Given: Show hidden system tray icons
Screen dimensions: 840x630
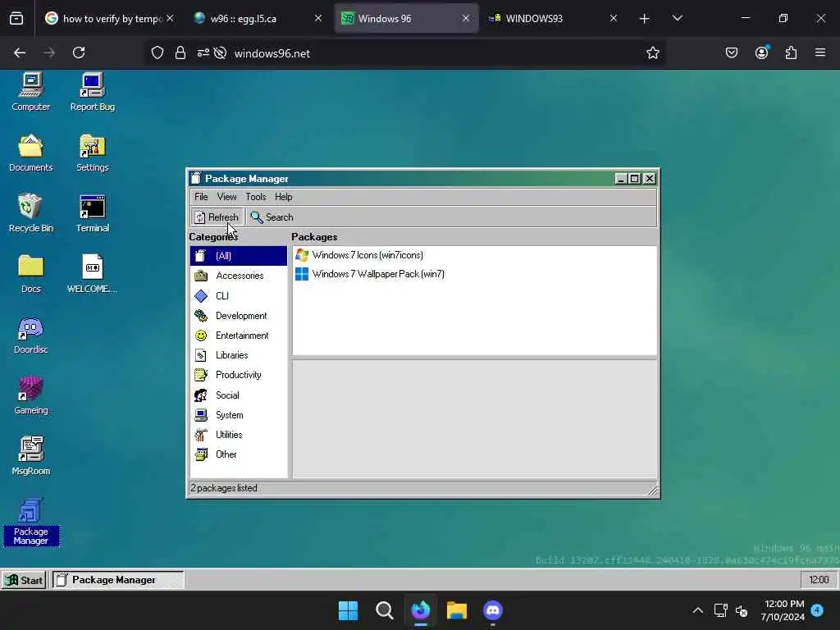Looking at the screenshot, I should [x=697, y=610].
